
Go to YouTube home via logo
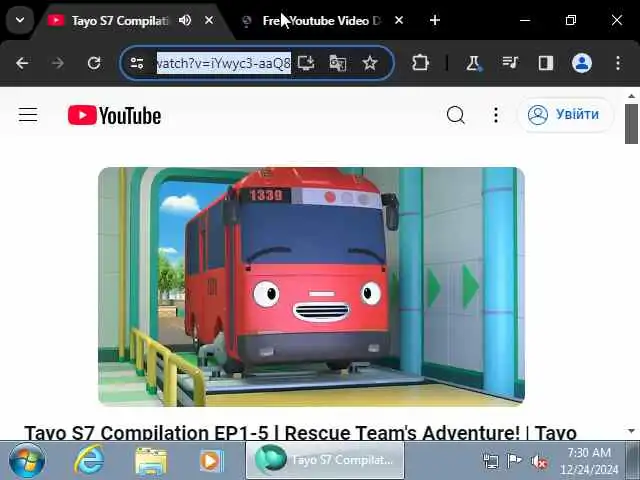(114, 116)
